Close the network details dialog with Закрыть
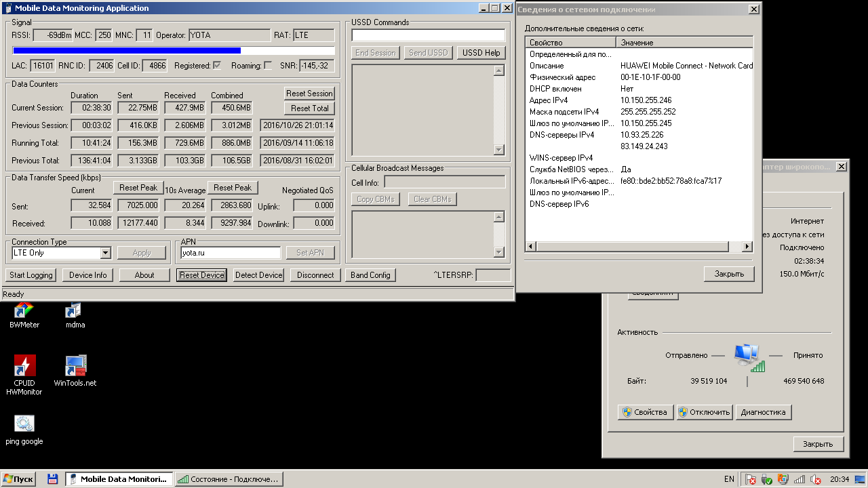The width and height of the screenshot is (868, 488). [729, 274]
